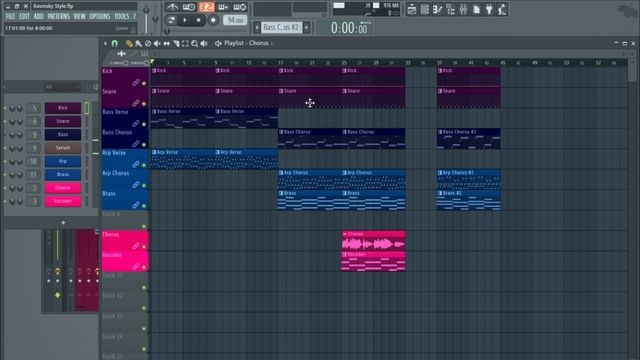Open the pattern selector Bass C..us #2
Screen dimensions: 640x360
[281, 27]
